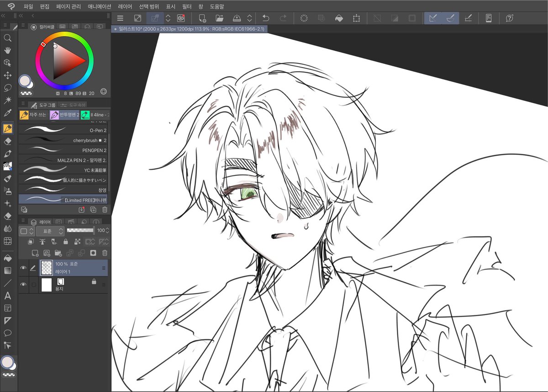Click the Open file folder icon
Image resolution: width=548 pixels, height=392 pixels.
click(220, 18)
